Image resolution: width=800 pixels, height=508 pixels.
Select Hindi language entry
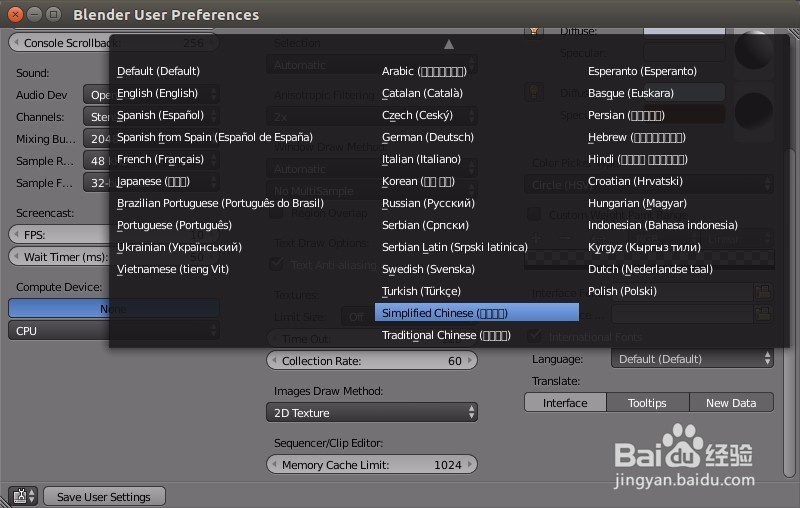tap(637, 159)
